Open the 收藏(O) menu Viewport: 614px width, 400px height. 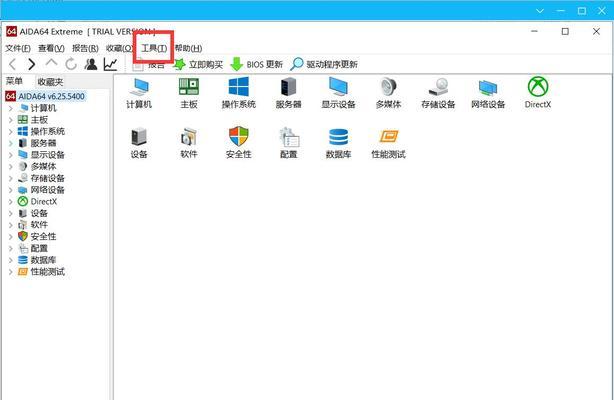click(x=119, y=48)
